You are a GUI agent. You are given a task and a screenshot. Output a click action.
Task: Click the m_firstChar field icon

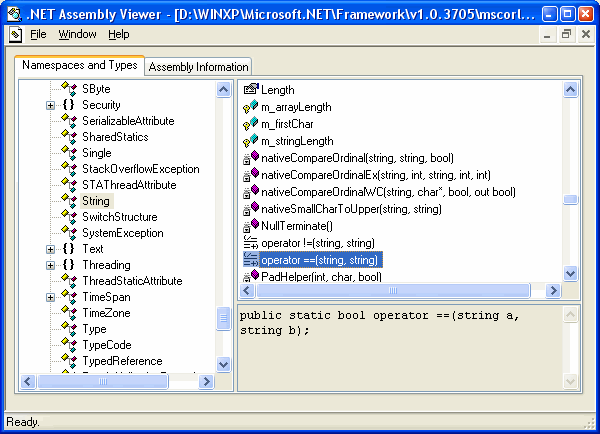point(251,124)
